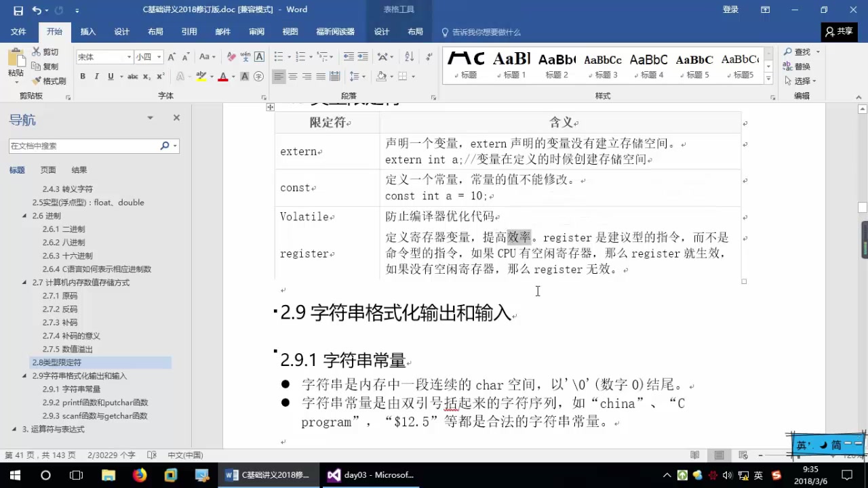Toggle bold formatting
Image resolution: width=868 pixels, height=488 pixels.
point(82,76)
